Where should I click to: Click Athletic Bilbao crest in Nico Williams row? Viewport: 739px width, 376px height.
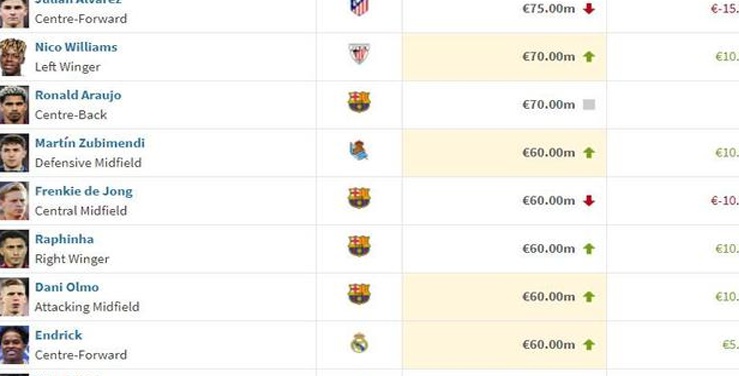(x=359, y=54)
